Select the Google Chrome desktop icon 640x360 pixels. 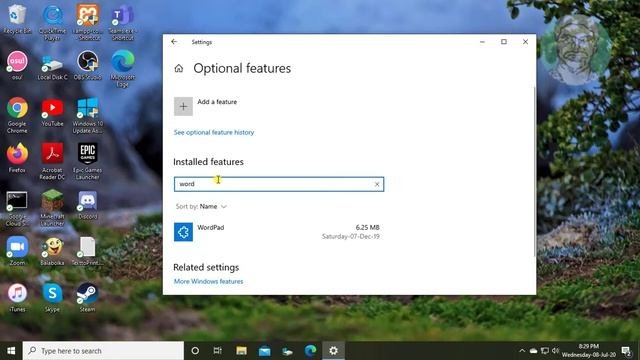(17, 115)
